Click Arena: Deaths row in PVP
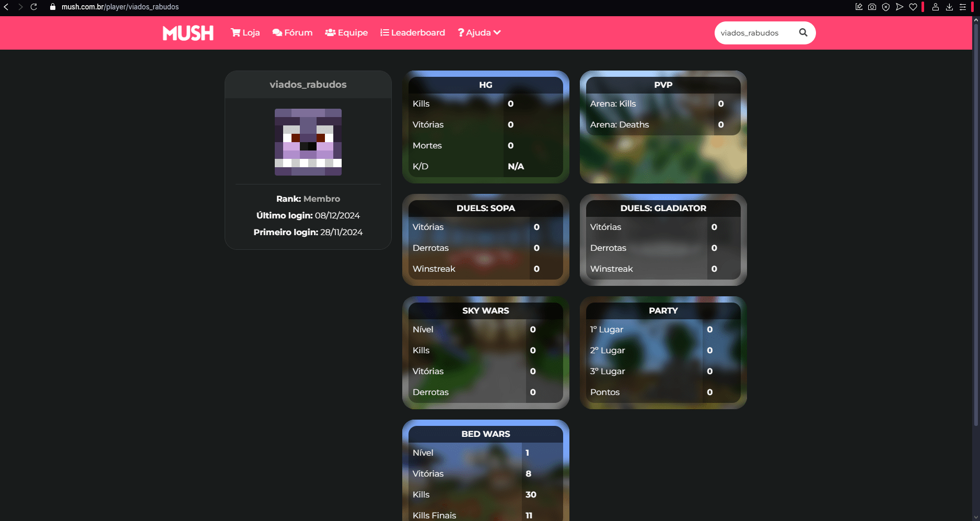 click(x=663, y=124)
